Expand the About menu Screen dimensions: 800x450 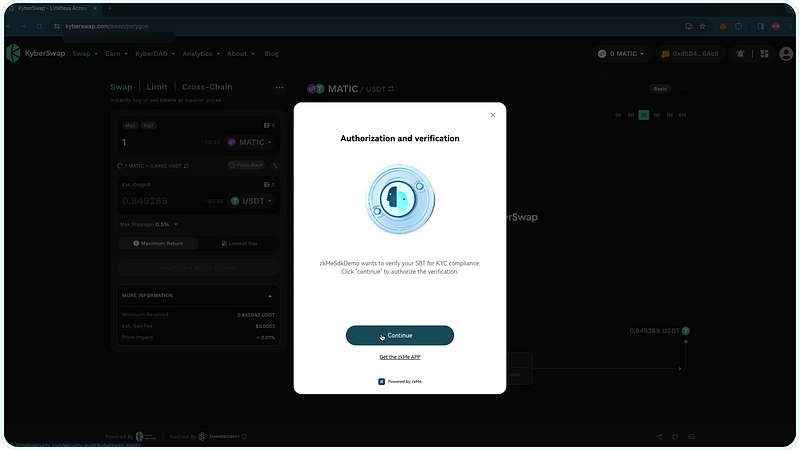point(240,54)
